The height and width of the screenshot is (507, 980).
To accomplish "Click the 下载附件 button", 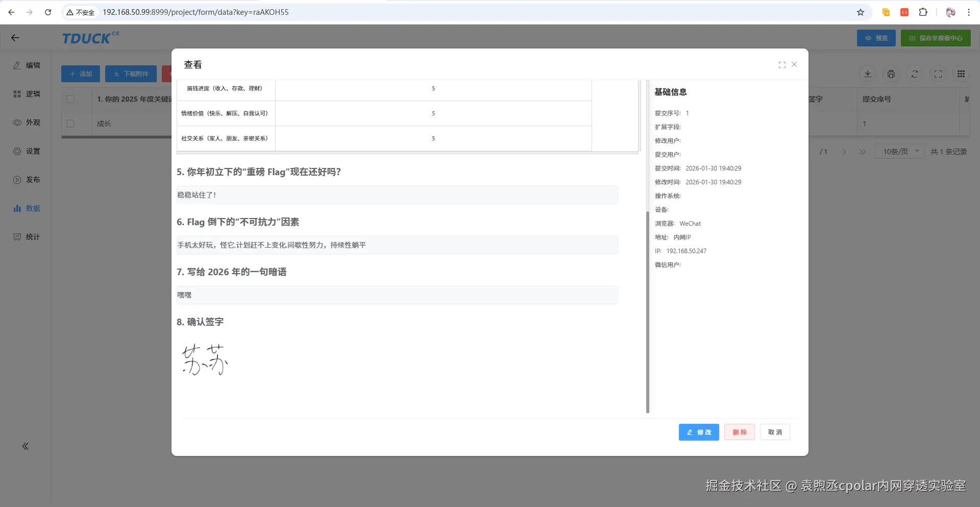I will pyautogui.click(x=131, y=74).
